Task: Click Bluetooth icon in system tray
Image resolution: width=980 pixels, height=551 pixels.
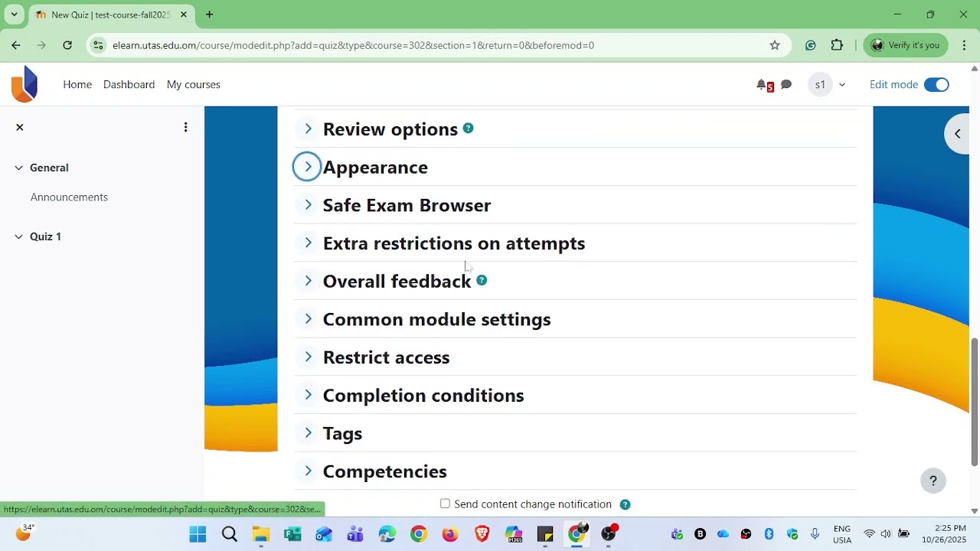Action: (x=769, y=534)
